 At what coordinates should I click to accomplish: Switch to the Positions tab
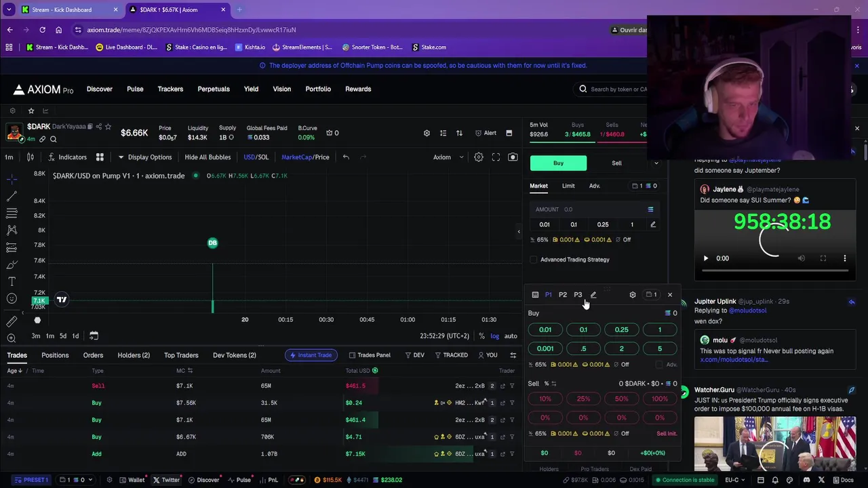click(x=55, y=355)
